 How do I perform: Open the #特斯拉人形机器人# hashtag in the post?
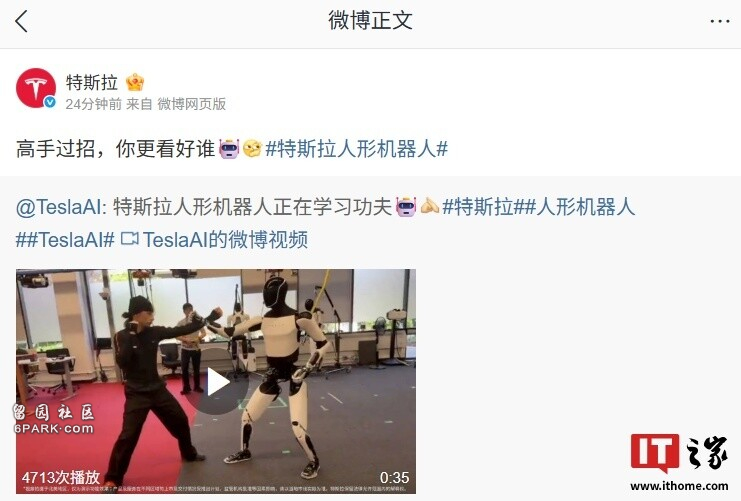click(356, 149)
